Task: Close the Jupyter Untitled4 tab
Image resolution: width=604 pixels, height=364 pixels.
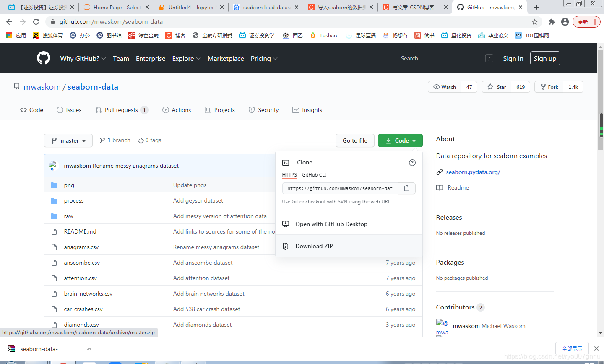Action: point(222,7)
